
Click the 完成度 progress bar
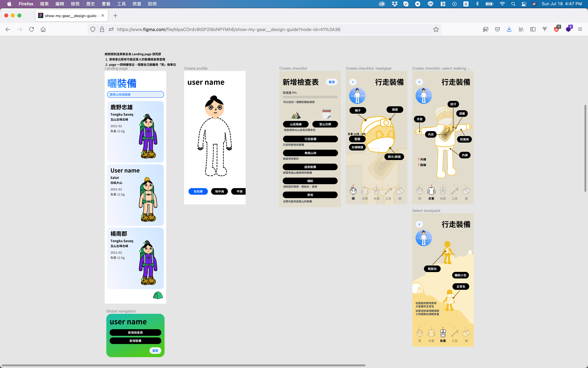click(310, 97)
